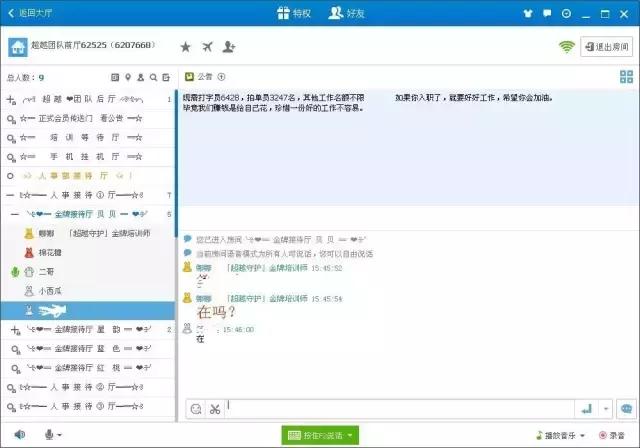Viewport: 640px width, 448px height.
Task: Open the messages speech bubble icon
Action: coord(547,13)
